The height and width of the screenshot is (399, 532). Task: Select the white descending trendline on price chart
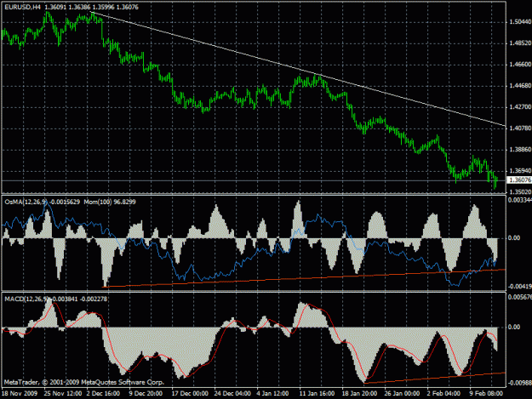click(x=298, y=69)
